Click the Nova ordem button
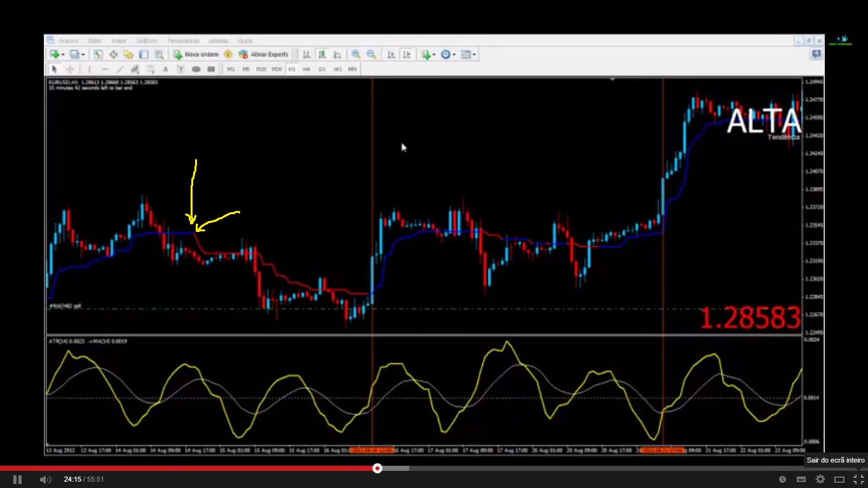Screen dimensions: 868x488 (196, 55)
